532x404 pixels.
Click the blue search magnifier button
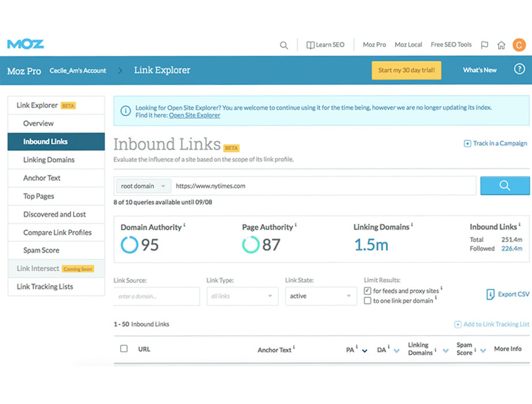click(x=505, y=186)
